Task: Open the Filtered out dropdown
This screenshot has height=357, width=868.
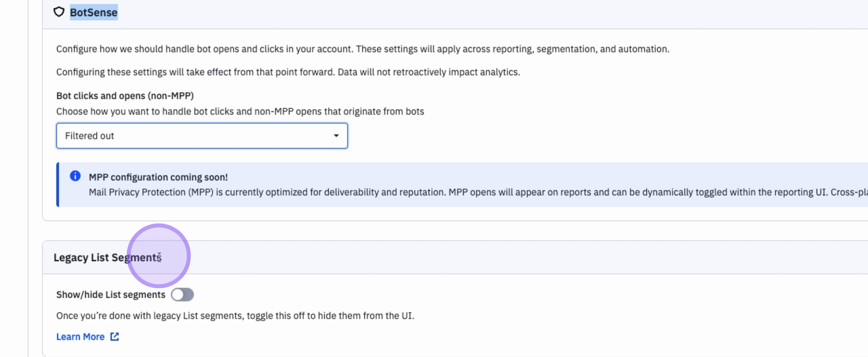Action: (x=201, y=136)
